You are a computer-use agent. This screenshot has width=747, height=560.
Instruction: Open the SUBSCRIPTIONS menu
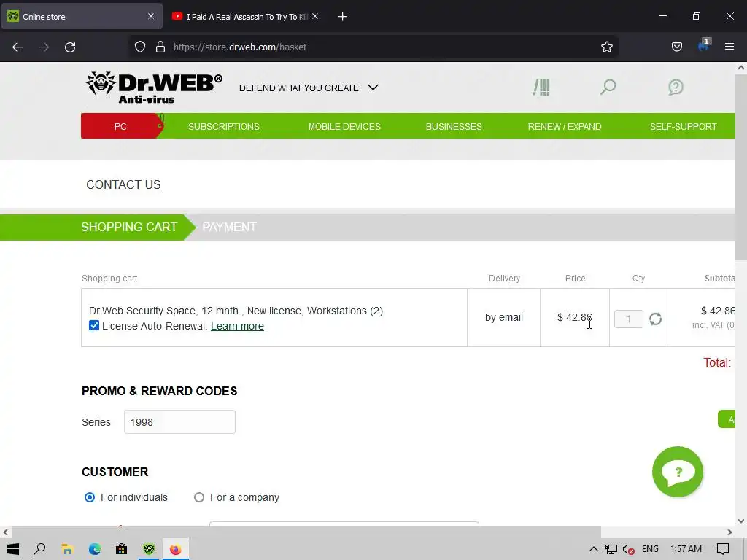point(223,126)
